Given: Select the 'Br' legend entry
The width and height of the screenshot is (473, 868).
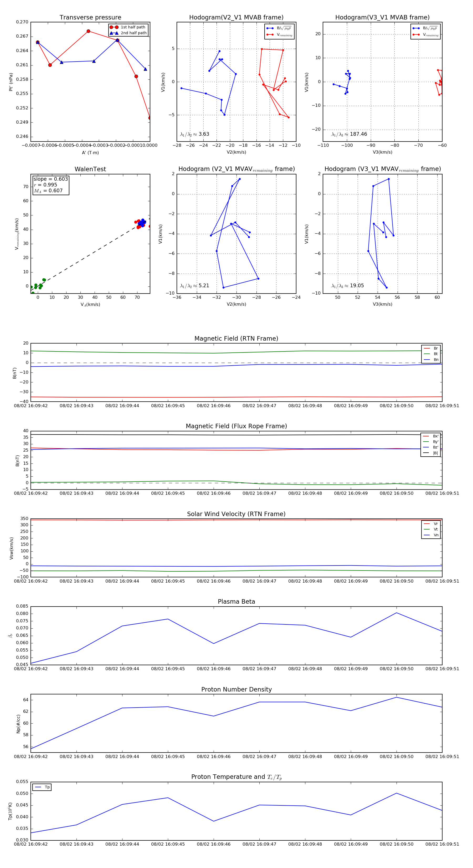Looking at the screenshot, I should (x=431, y=349).
